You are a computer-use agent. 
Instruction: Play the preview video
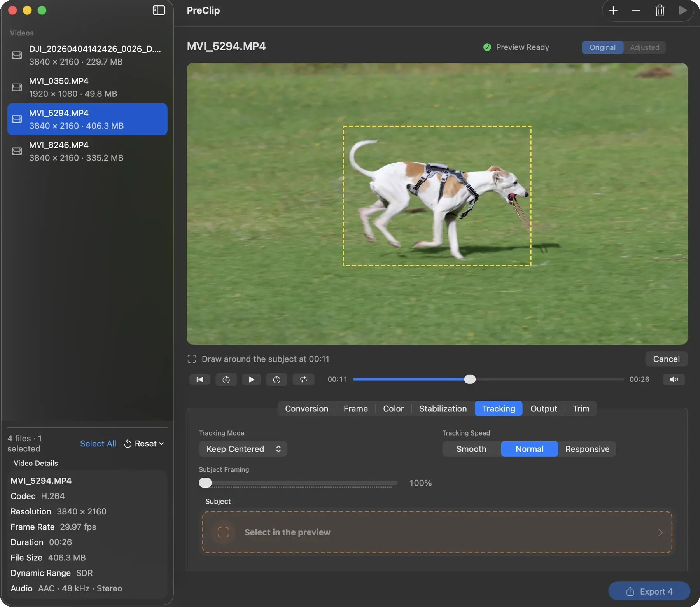point(252,380)
